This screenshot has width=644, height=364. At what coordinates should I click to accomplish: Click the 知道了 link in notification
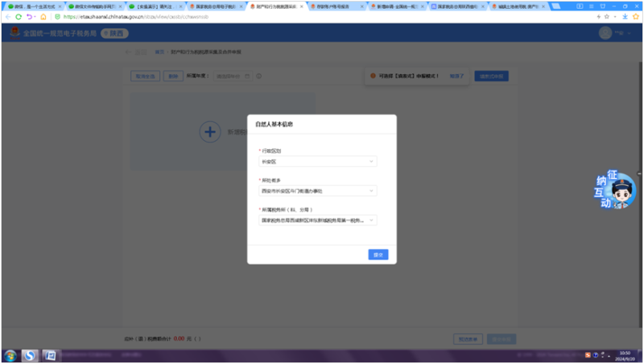click(456, 76)
